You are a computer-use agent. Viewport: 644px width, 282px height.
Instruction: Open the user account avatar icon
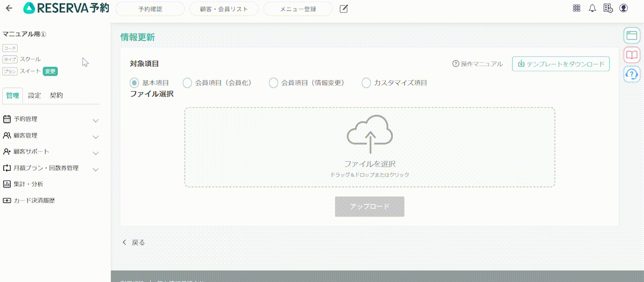(624, 8)
